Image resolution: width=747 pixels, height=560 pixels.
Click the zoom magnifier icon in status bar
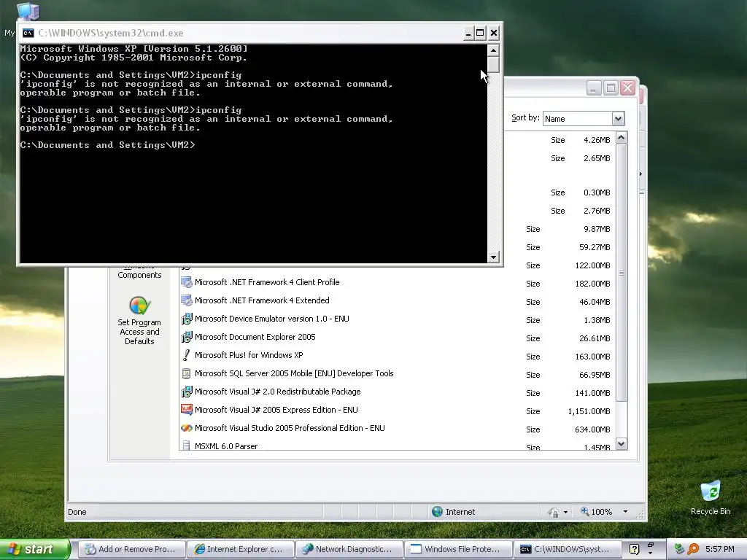[584, 511]
